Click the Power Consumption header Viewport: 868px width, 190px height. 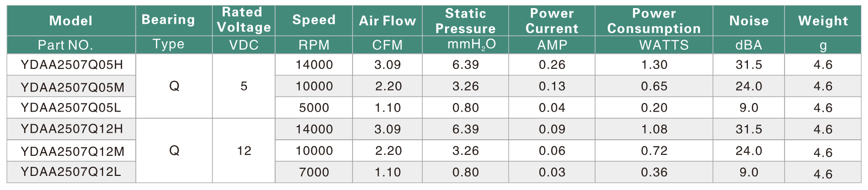pos(654,21)
